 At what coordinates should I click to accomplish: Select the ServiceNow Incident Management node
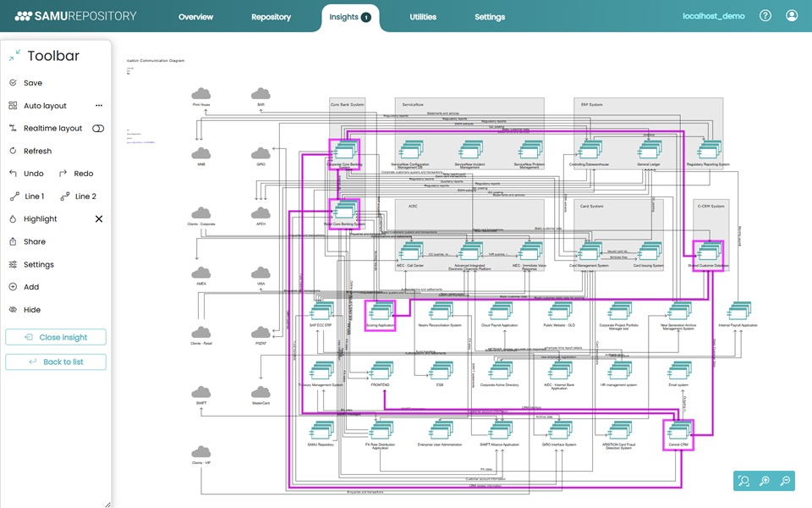click(x=470, y=151)
